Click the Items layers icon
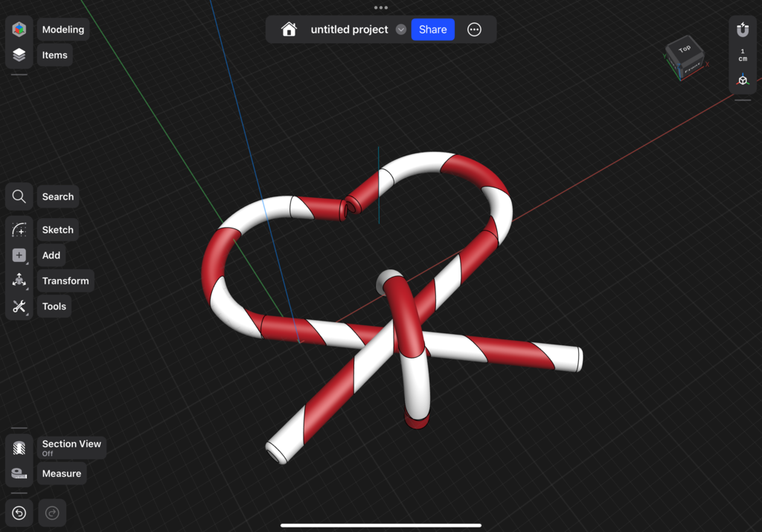762x532 pixels. coord(19,55)
